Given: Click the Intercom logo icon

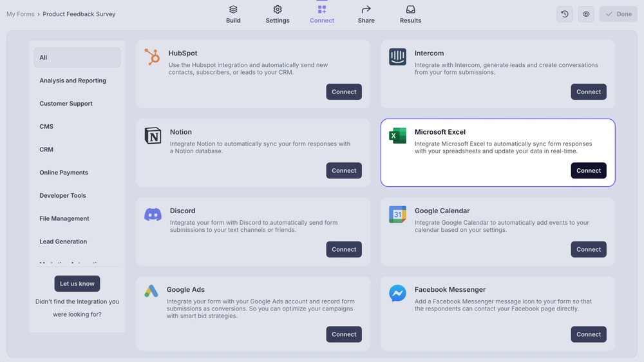Looking at the screenshot, I should (397, 57).
